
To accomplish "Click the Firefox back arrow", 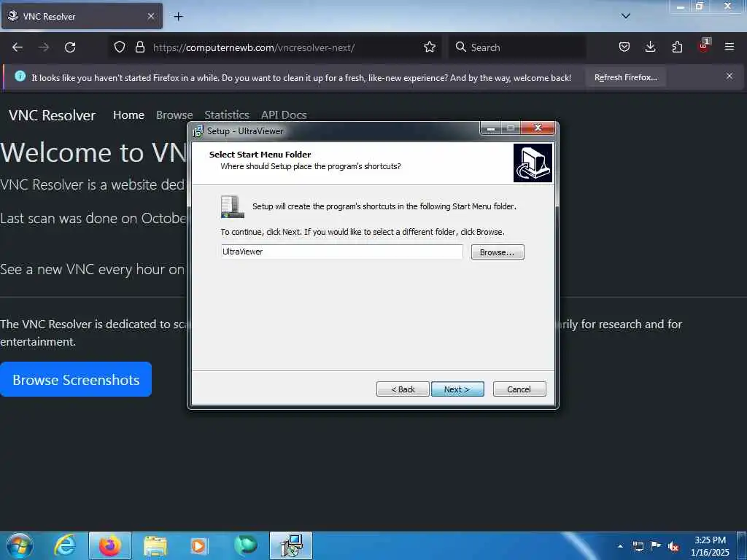I will tap(18, 47).
